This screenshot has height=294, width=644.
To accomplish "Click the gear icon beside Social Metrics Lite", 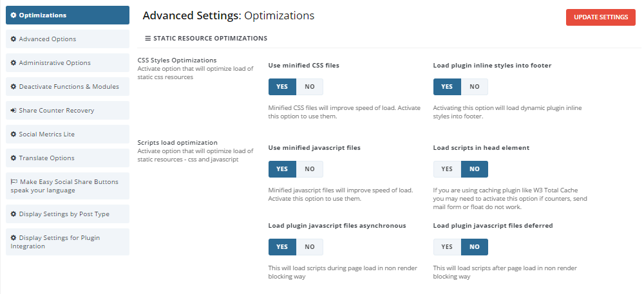I will pos(14,134).
